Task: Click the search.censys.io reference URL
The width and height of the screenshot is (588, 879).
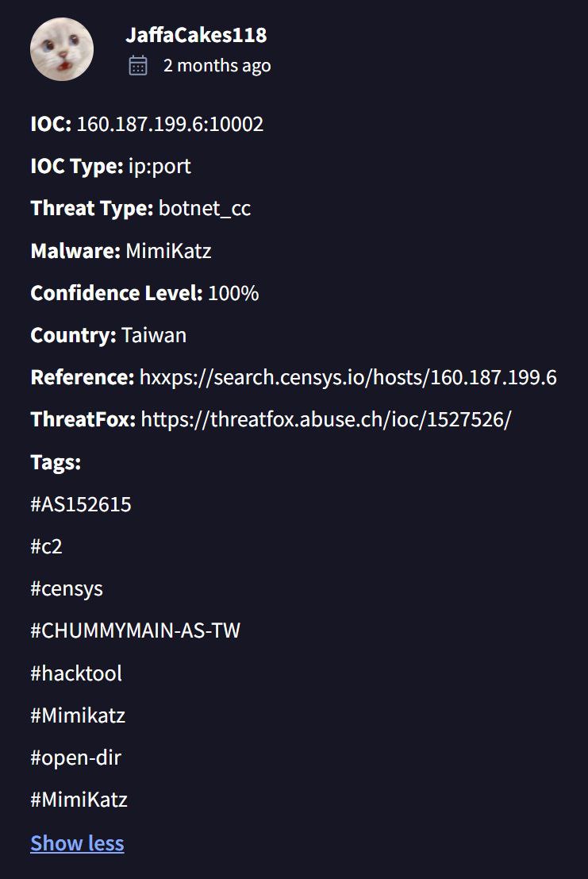Action: click(348, 377)
